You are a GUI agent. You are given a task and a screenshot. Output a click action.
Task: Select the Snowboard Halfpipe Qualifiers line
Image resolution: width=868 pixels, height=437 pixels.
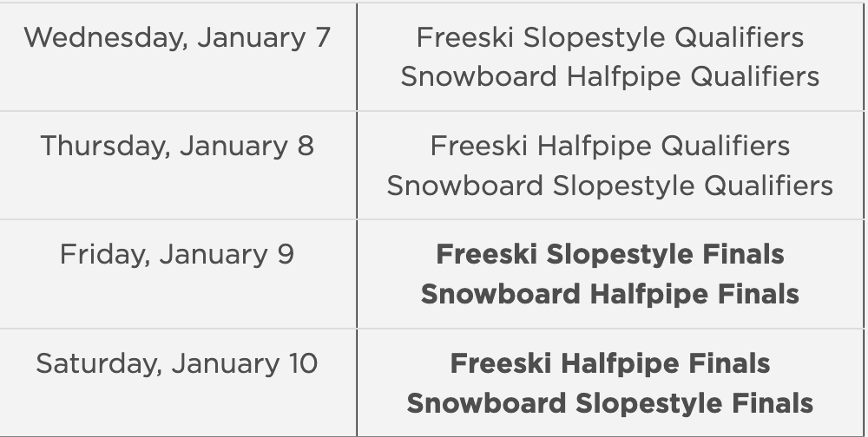pyautogui.click(x=609, y=76)
